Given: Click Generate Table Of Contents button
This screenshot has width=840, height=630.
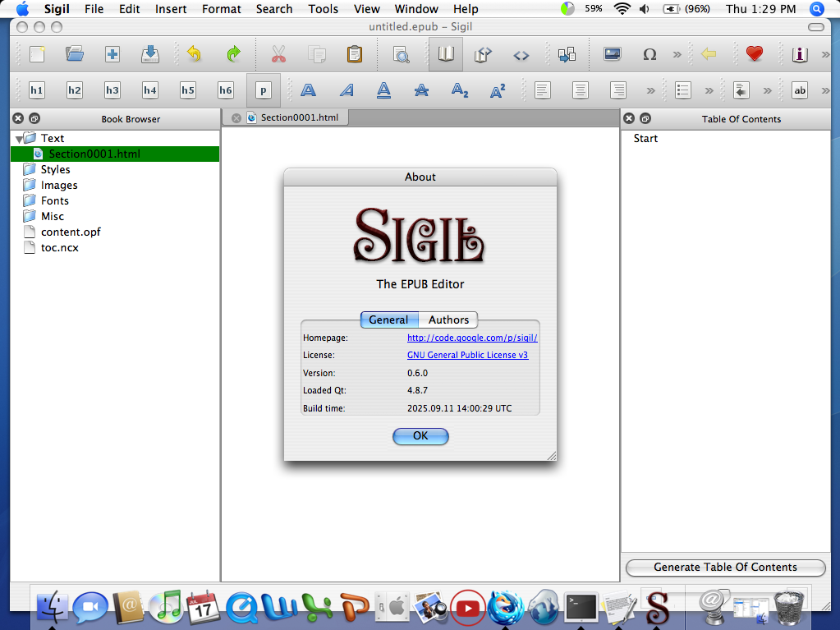Looking at the screenshot, I should click(725, 568).
